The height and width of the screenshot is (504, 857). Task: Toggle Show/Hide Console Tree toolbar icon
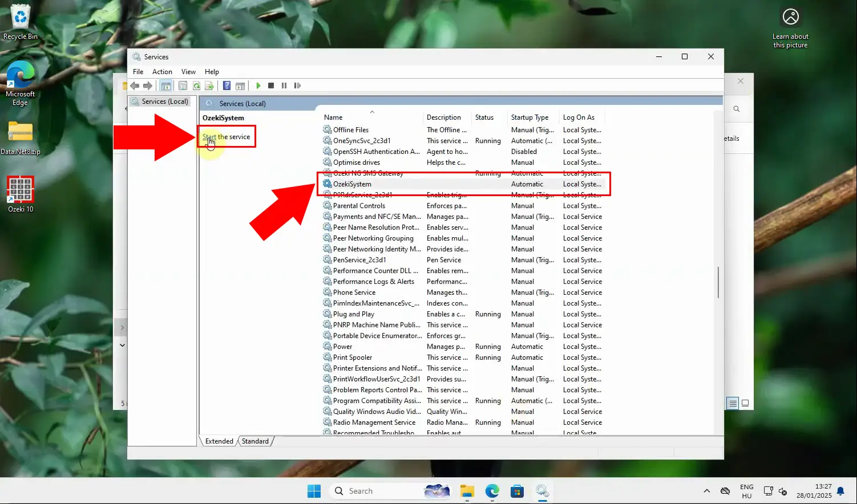click(166, 86)
